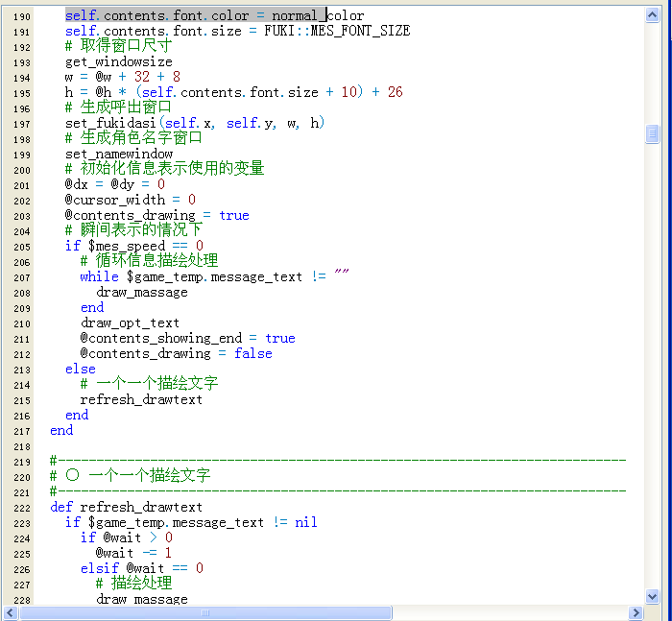
Task: Click 'if @wait' on line 224
Action: [x=110, y=537]
